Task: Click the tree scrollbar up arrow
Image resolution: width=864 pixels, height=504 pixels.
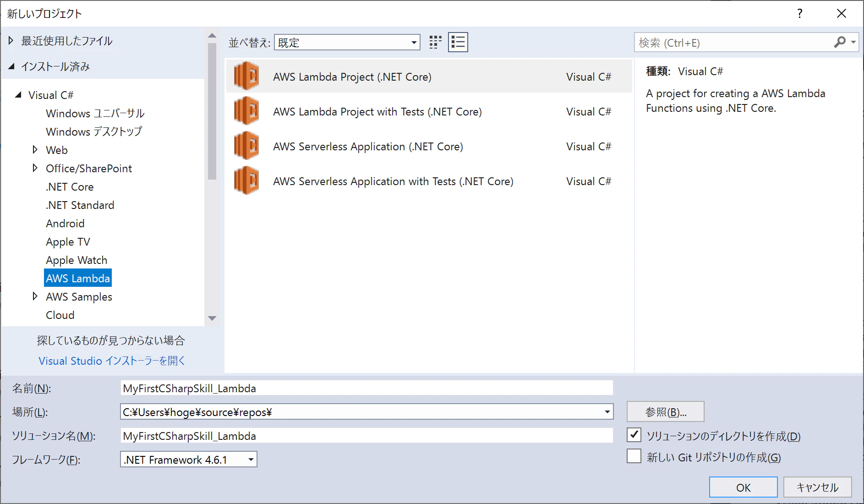Action: 212,35
